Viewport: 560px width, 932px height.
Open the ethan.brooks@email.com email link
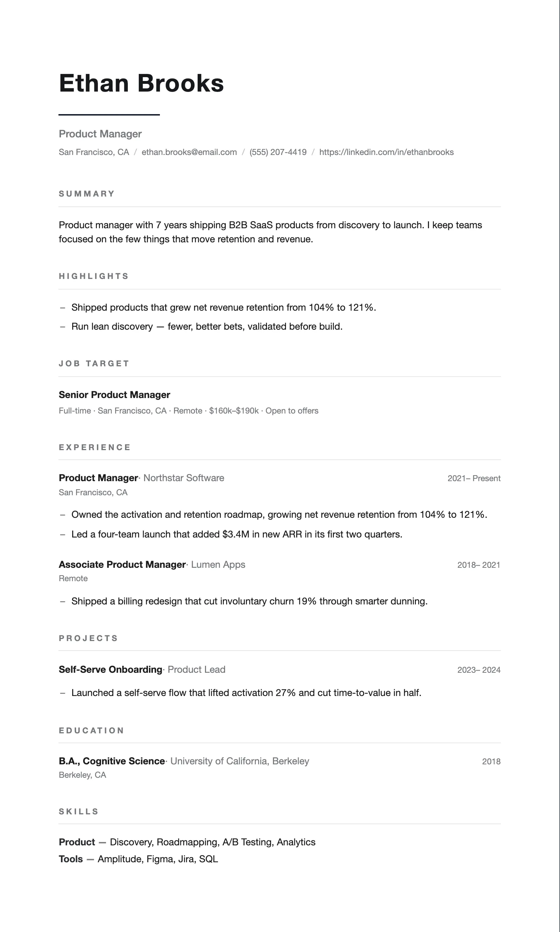(189, 152)
